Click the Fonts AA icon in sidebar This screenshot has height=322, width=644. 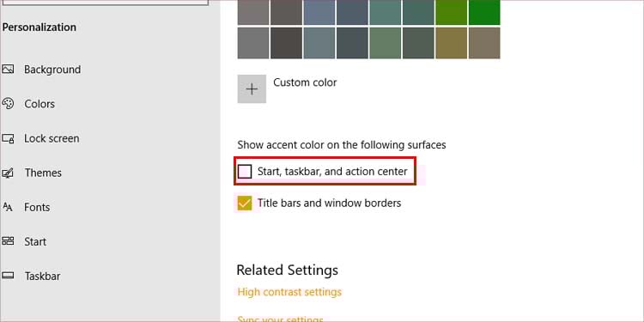coord(8,207)
